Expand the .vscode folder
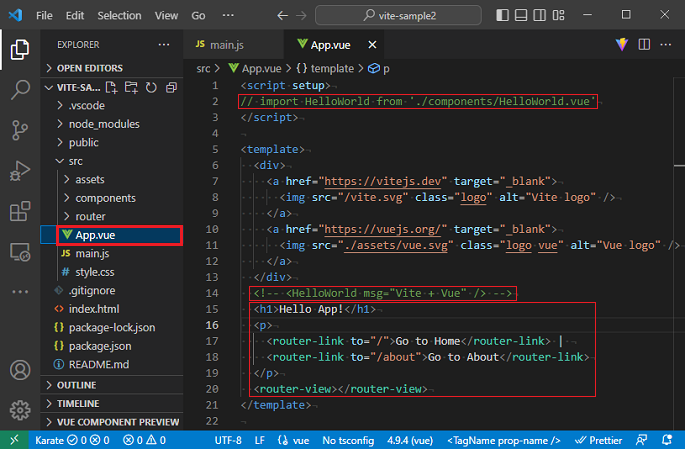This screenshot has width=685, height=449. point(112,106)
